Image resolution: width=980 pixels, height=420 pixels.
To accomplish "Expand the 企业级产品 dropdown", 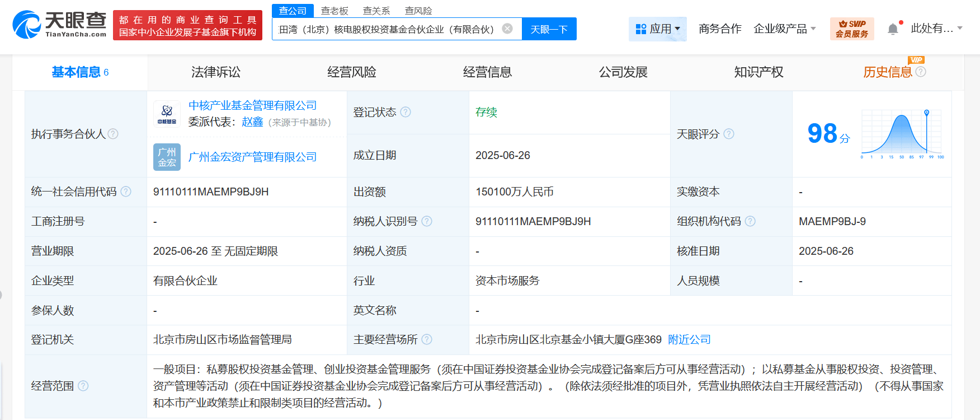I will click(x=784, y=29).
